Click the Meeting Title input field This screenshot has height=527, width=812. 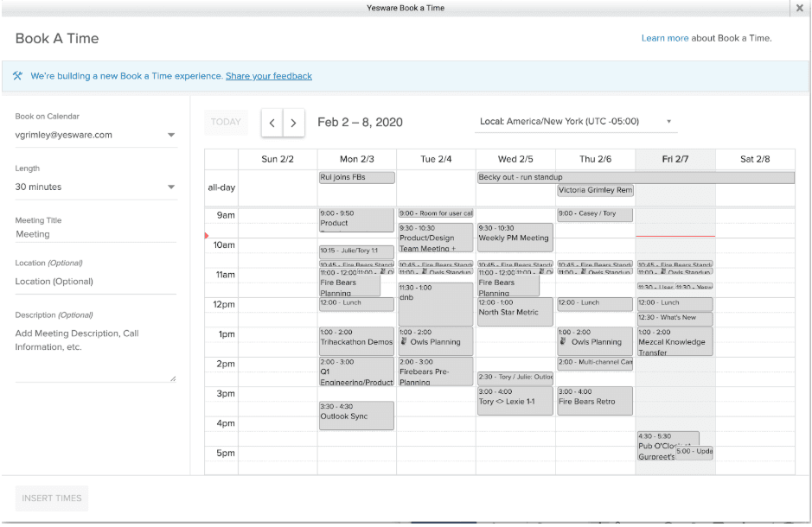[95, 234]
